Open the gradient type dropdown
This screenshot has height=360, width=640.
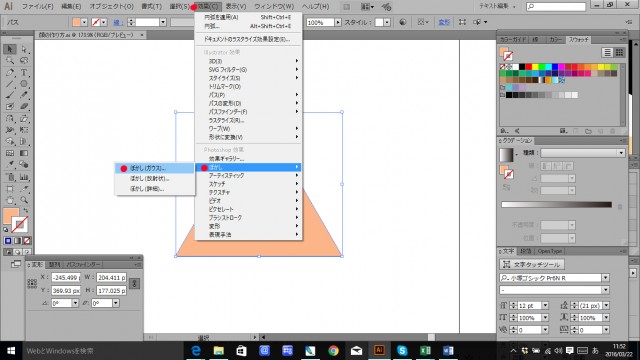(x=583, y=153)
